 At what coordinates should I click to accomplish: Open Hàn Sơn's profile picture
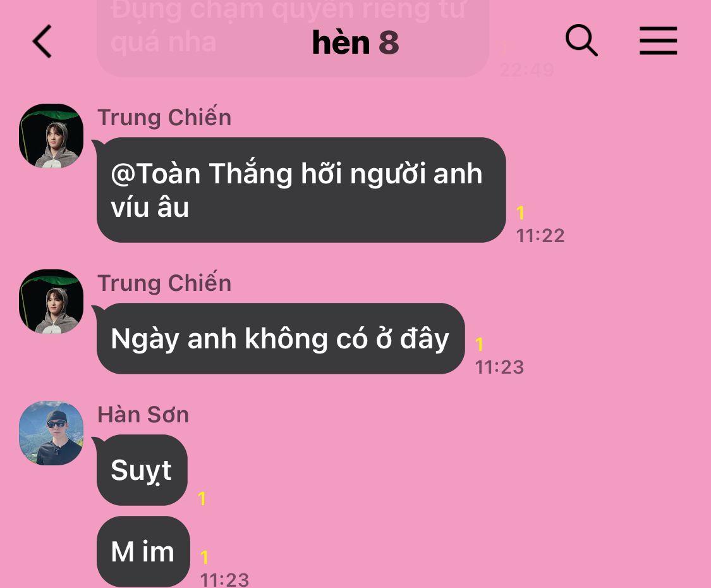point(51,433)
